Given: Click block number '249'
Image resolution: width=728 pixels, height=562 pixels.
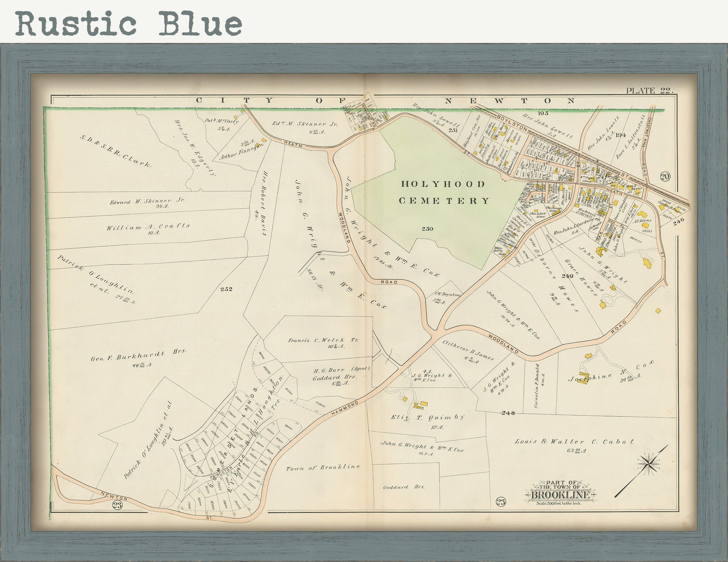Looking at the screenshot, I should [567, 276].
